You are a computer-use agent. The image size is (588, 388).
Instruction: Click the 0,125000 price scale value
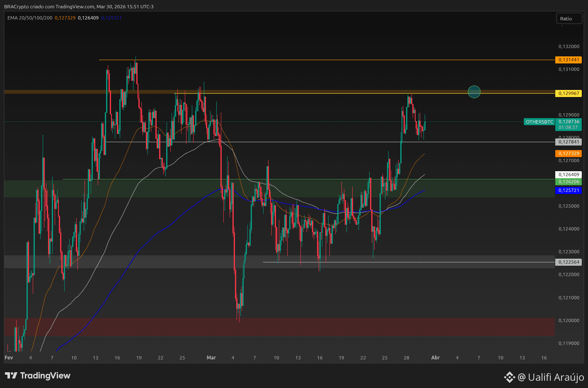tap(569, 206)
